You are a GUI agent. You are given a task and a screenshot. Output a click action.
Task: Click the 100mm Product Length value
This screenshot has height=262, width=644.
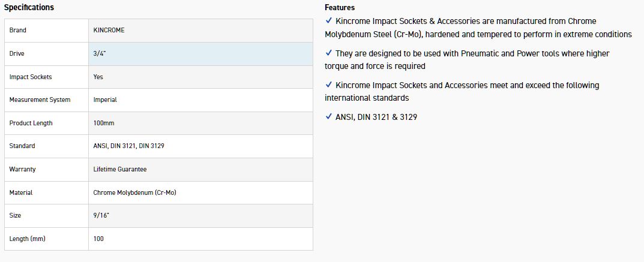pos(104,123)
